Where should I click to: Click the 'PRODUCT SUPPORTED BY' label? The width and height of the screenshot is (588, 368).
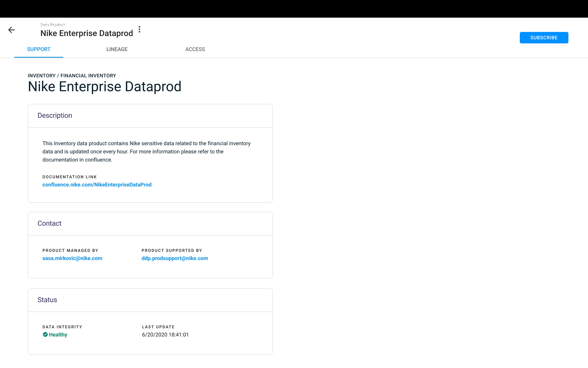tap(172, 250)
